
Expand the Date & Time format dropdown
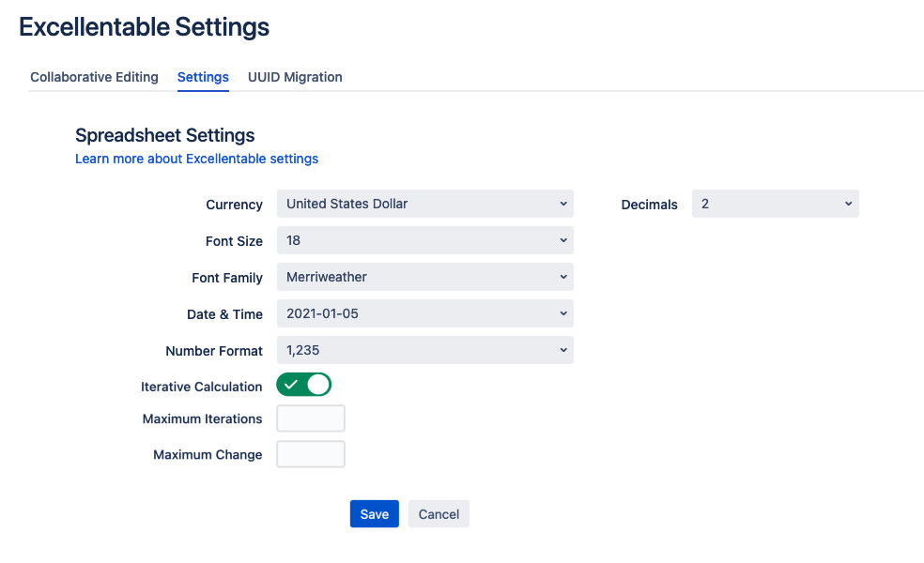[x=424, y=313]
